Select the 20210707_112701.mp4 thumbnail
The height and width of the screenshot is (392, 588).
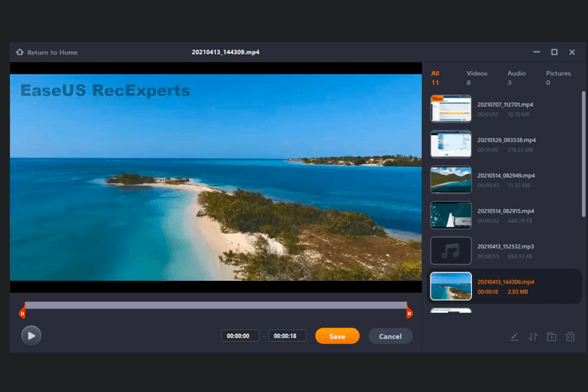[451, 108]
